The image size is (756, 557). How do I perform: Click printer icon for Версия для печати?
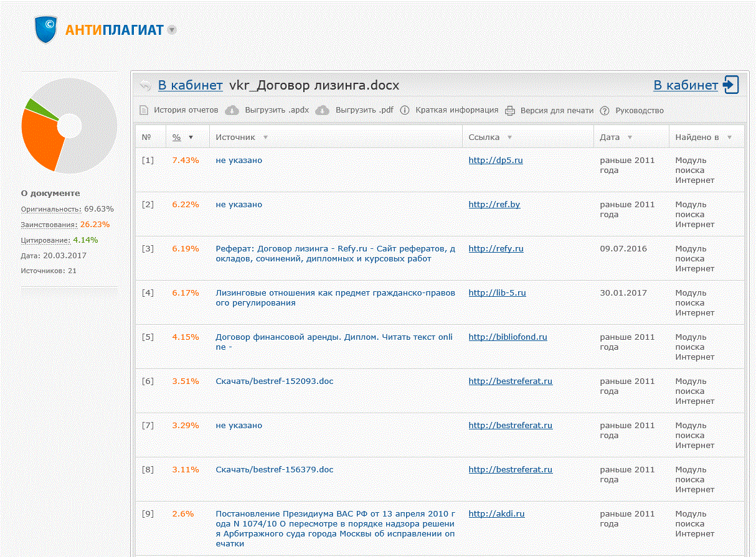tap(510, 111)
